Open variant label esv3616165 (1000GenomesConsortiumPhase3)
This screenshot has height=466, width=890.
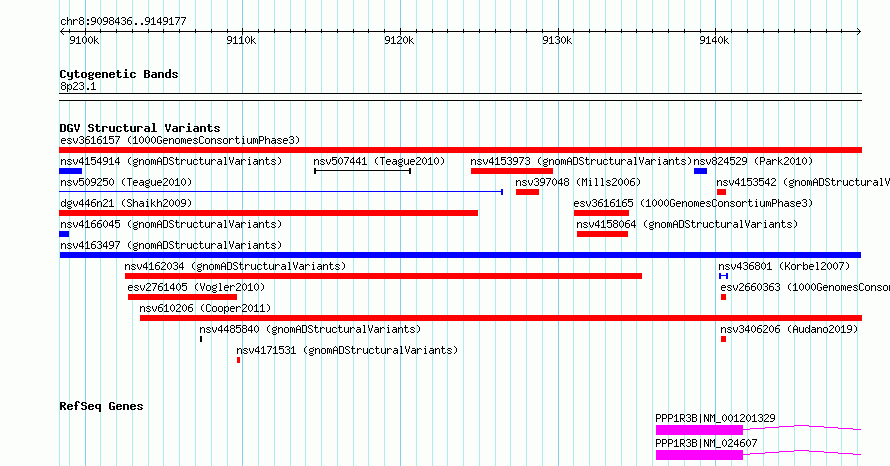pos(693,203)
